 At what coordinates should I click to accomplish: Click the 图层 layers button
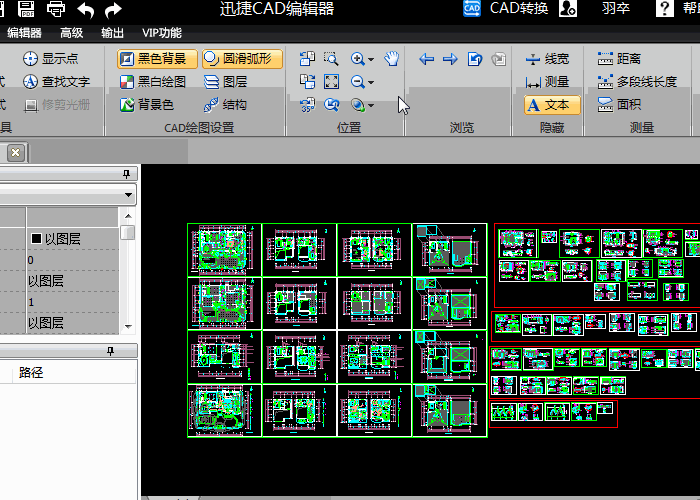pos(226,82)
